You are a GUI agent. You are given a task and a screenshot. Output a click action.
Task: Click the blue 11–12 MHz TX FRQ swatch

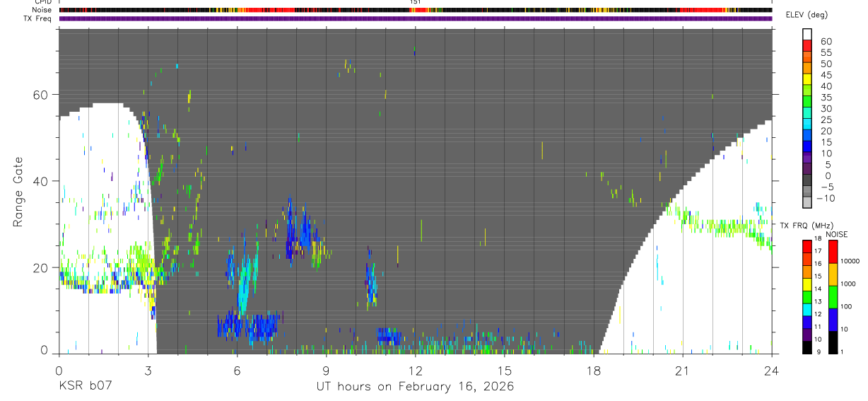(x=807, y=321)
